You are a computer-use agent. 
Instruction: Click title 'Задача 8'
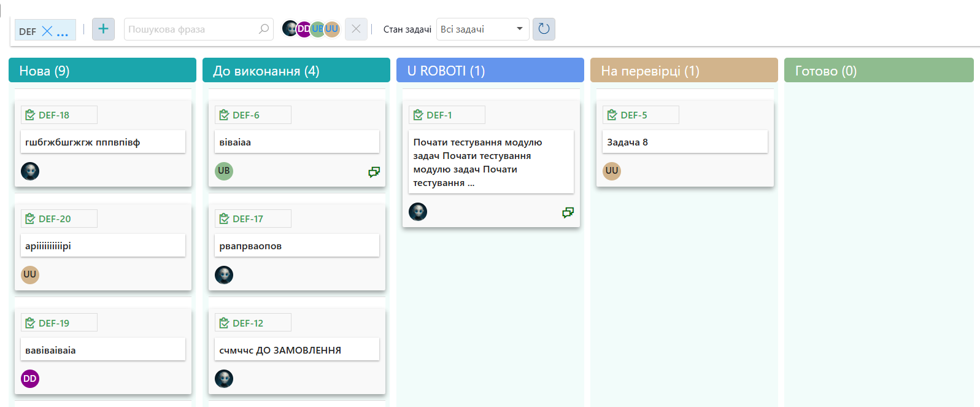627,142
